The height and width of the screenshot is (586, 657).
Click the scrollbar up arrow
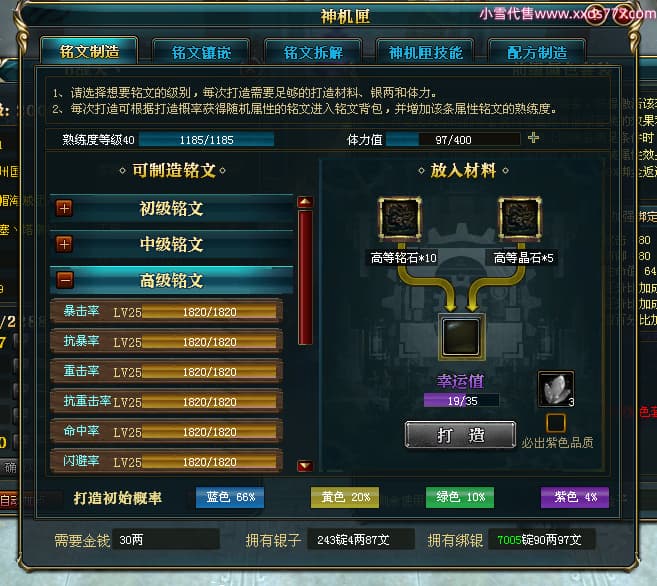305,202
